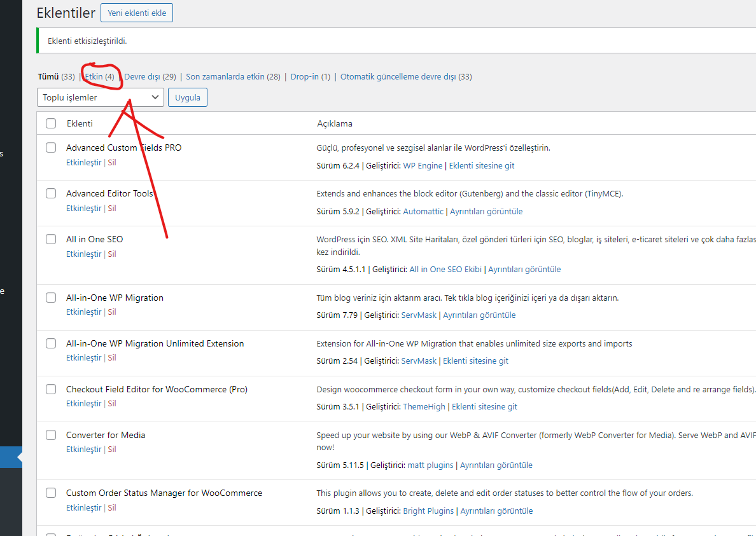
Task: View 'Ayrıntıları görüntüle' for All in One SEO
Action: coord(524,269)
